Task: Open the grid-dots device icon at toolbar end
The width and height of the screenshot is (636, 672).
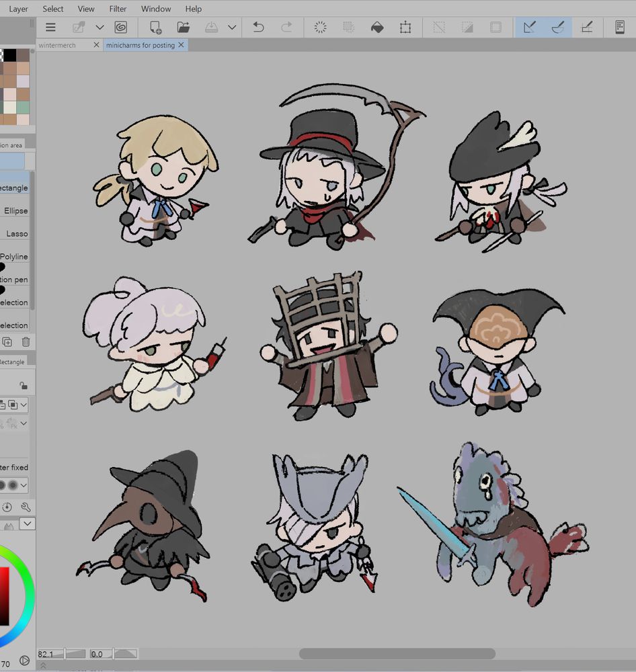Action: click(x=620, y=28)
